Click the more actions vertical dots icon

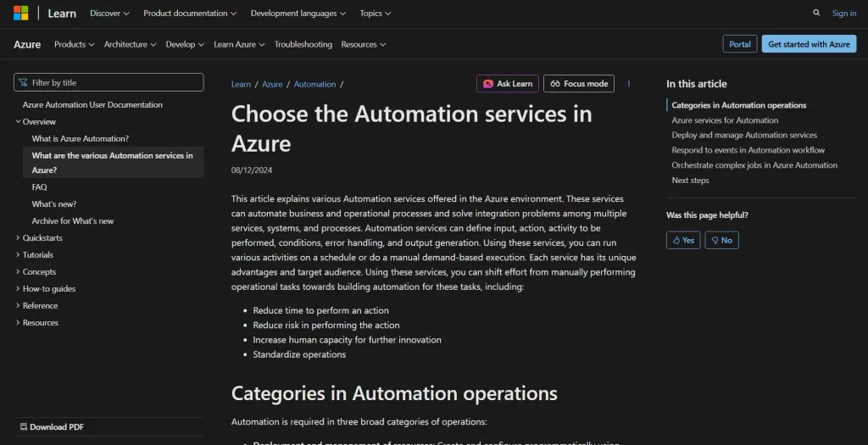tap(628, 84)
